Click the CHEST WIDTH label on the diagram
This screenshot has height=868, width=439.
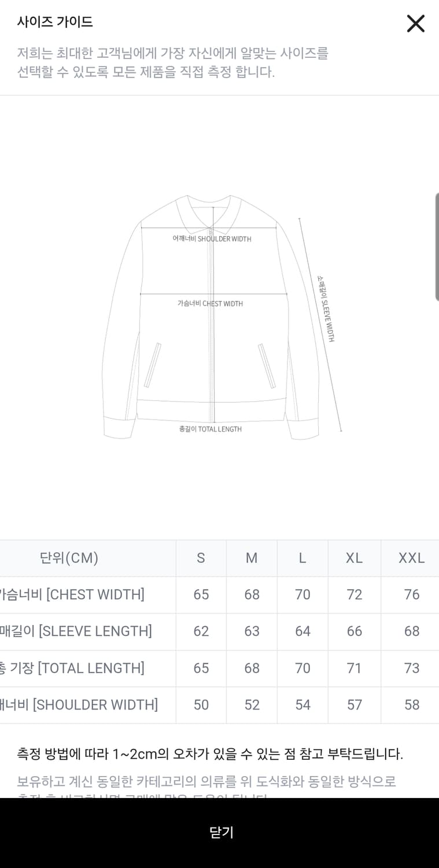click(210, 304)
